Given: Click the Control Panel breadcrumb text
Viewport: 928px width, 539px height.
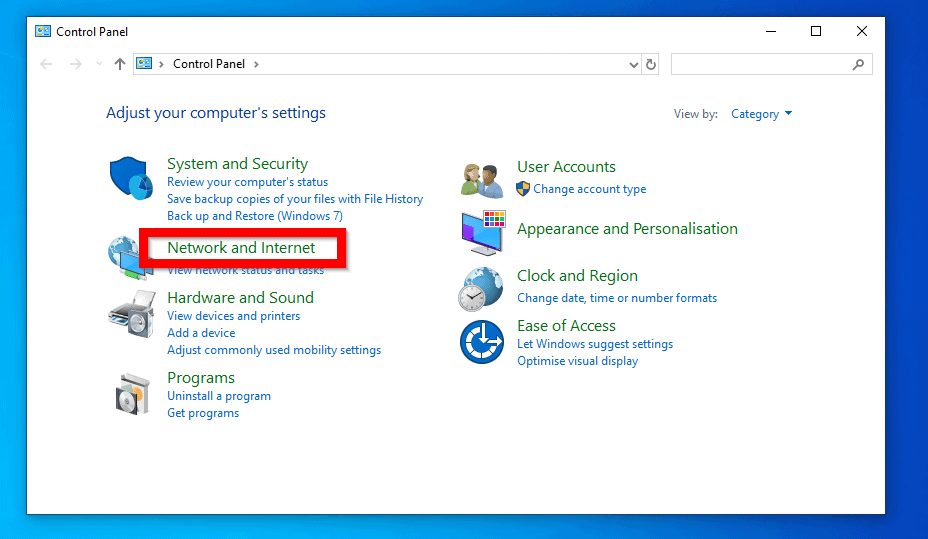Looking at the screenshot, I should 209,64.
